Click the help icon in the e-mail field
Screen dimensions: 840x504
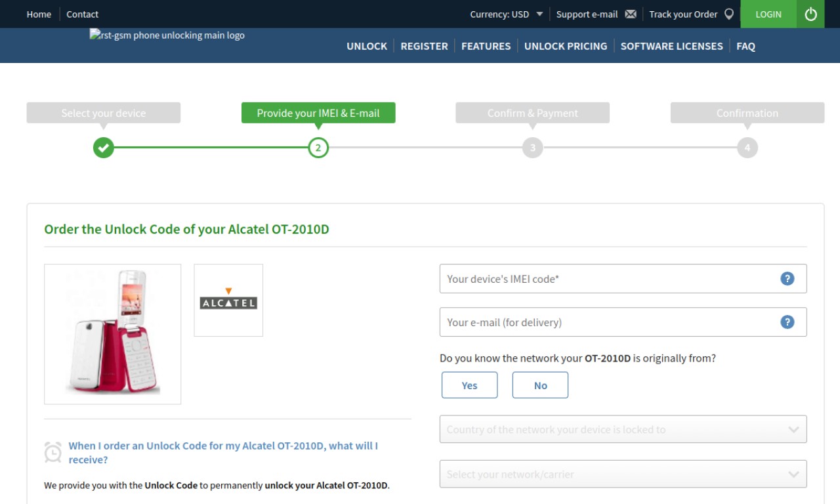(x=787, y=322)
